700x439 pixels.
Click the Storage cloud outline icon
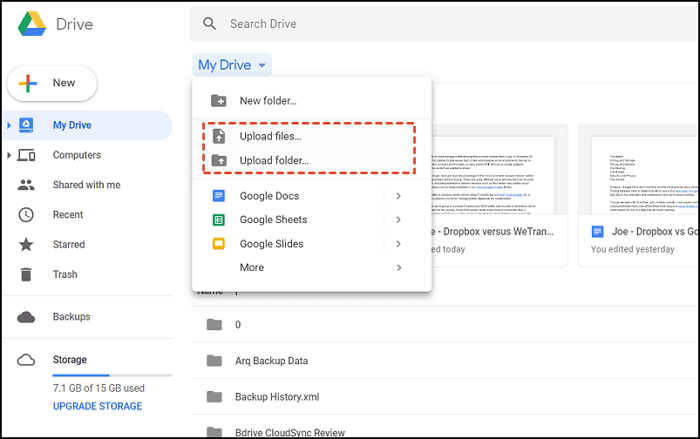pos(26,360)
